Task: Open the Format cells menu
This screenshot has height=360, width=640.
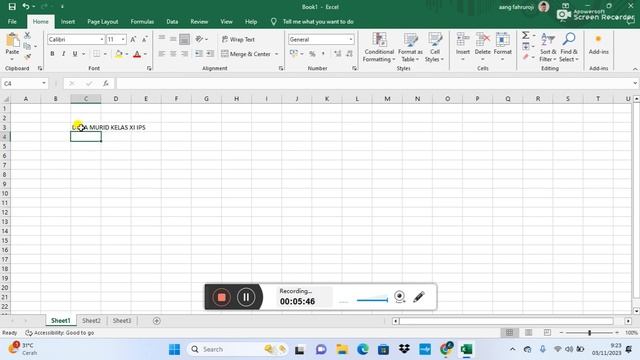Action: pos(502,47)
